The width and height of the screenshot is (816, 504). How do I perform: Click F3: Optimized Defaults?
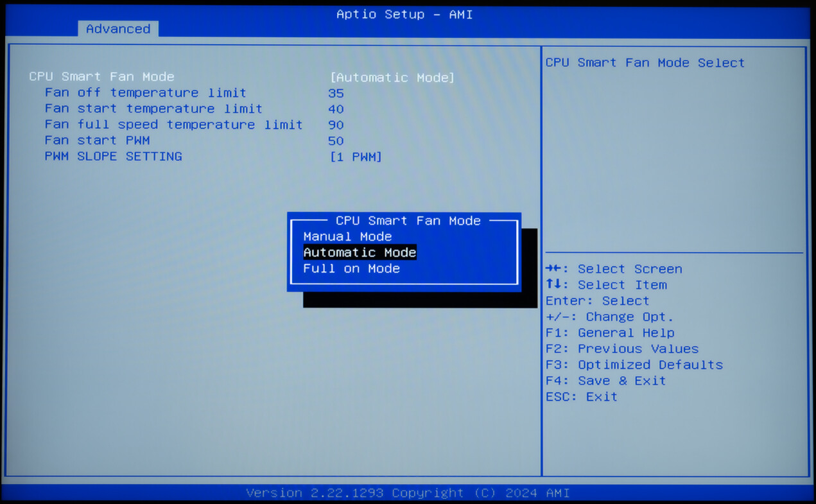pyautogui.click(x=634, y=365)
